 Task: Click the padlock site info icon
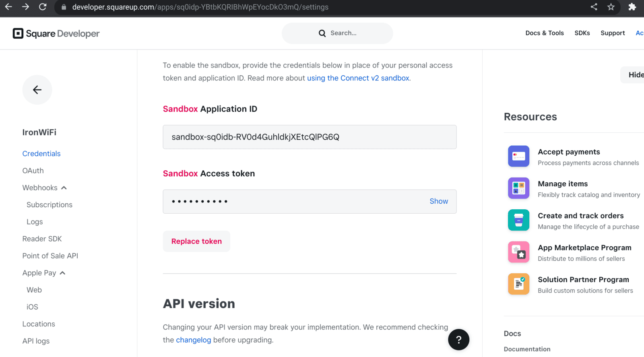click(64, 7)
